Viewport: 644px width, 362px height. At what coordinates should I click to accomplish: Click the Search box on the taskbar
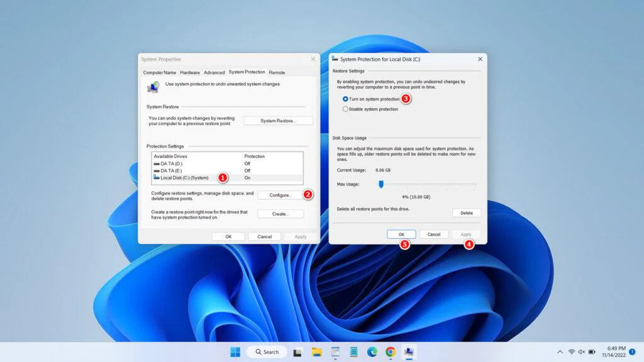pos(267,351)
